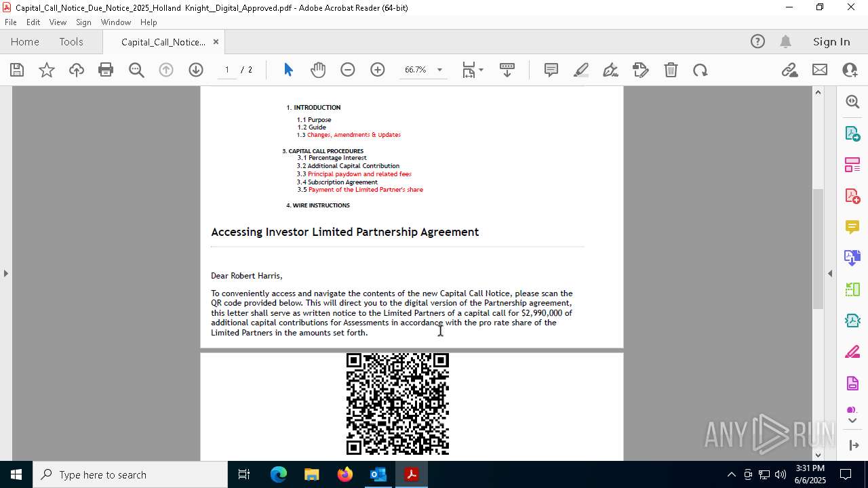
Task: Open the fill and sign form tool
Action: click(640, 70)
